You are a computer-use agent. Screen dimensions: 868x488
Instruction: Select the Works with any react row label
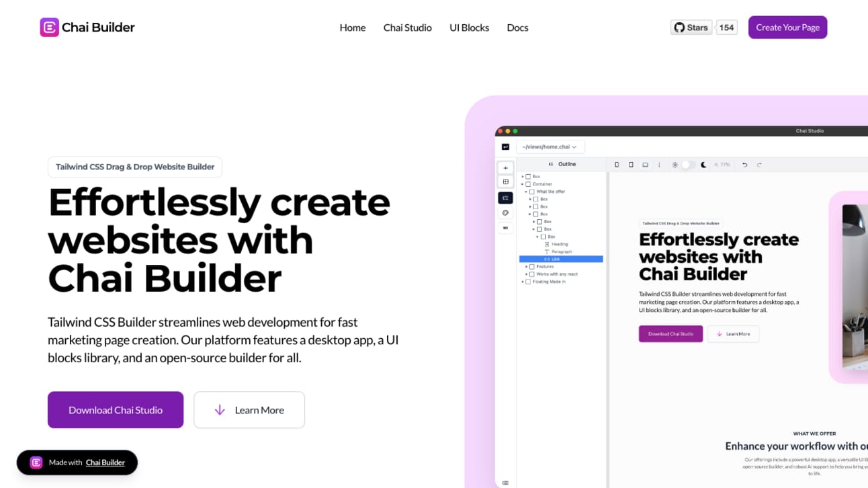click(557, 274)
